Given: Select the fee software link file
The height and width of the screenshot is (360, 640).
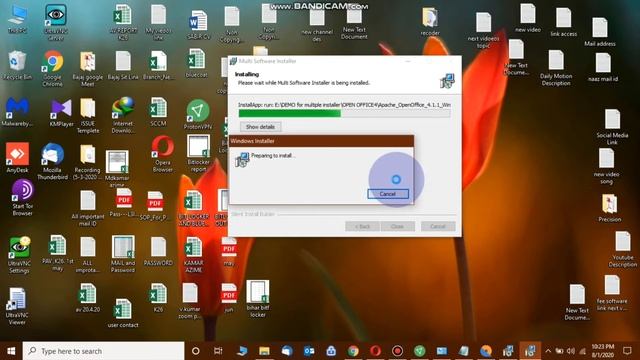Looking at the screenshot, I should (x=612, y=293).
